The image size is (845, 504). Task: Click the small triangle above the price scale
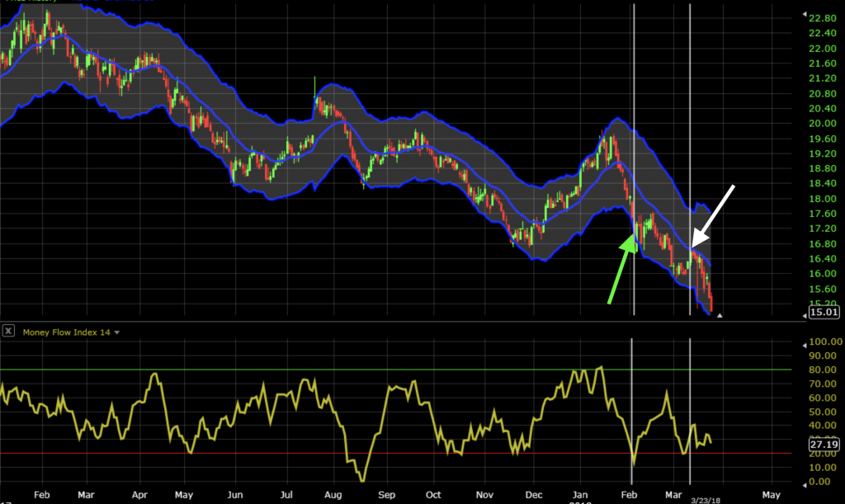(x=805, y=14)
